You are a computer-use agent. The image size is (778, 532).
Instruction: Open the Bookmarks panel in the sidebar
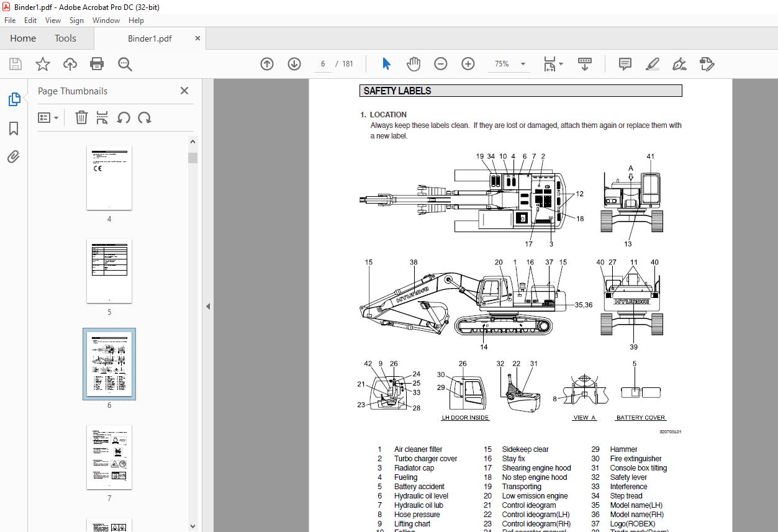click(14, 128)
